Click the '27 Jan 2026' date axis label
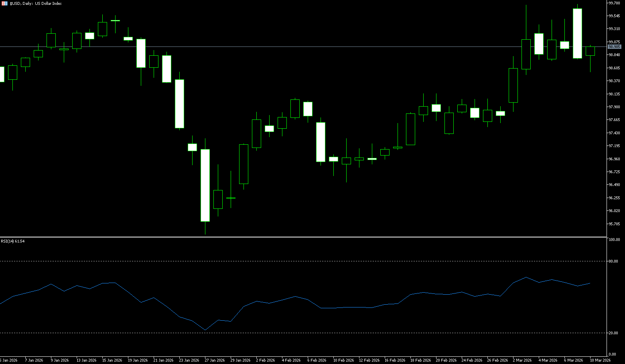Image resolution: width=625 pixels, height=364 pixels. [215, 360]
